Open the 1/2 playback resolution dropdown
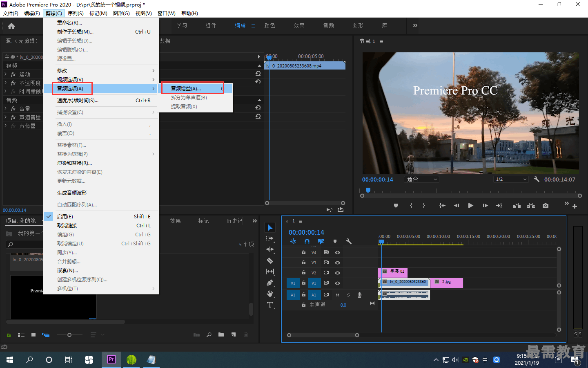The height and width of the screenshot is (368, 588). pos(511,179)
